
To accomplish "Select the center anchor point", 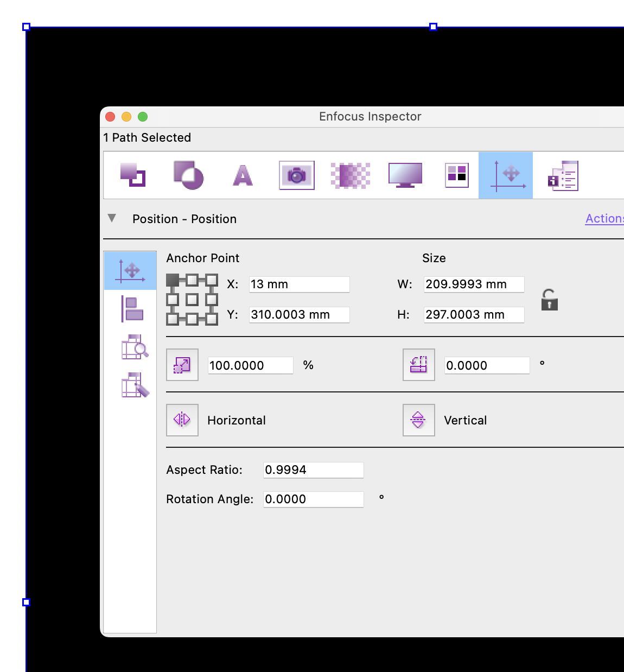I will tap(192, 300).
